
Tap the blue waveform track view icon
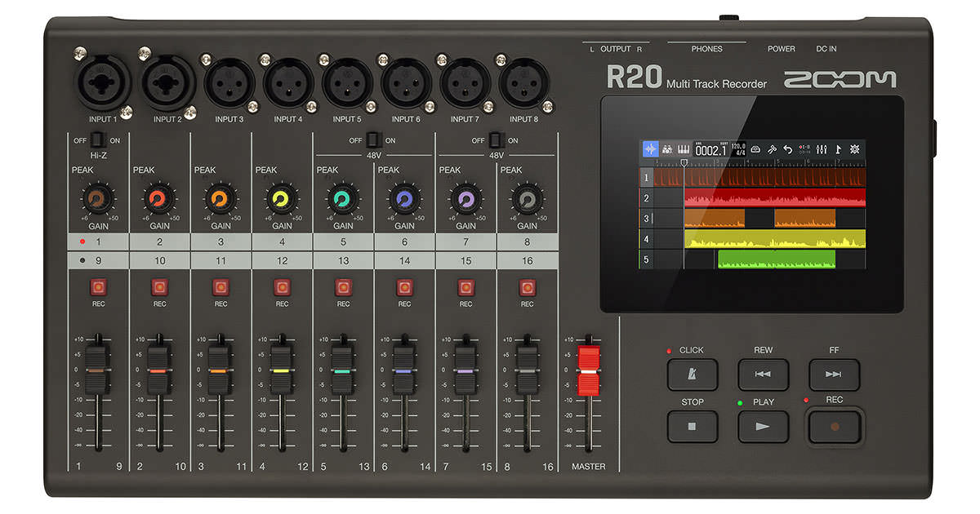click(651, 149)
